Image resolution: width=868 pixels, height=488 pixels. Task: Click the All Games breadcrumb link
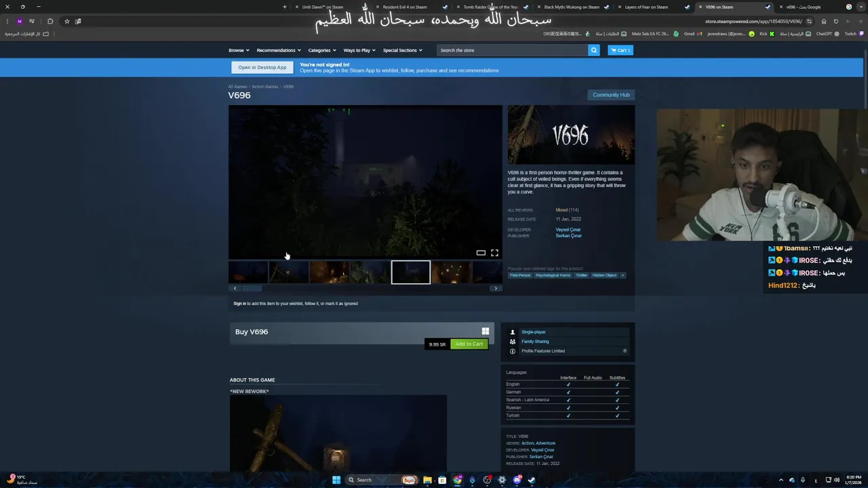click(x=237, y=87)
